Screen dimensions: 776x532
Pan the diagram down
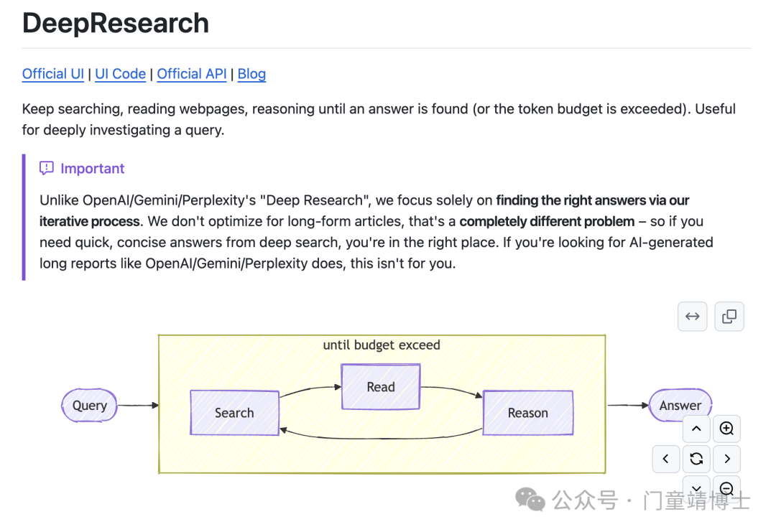[696, 488]
